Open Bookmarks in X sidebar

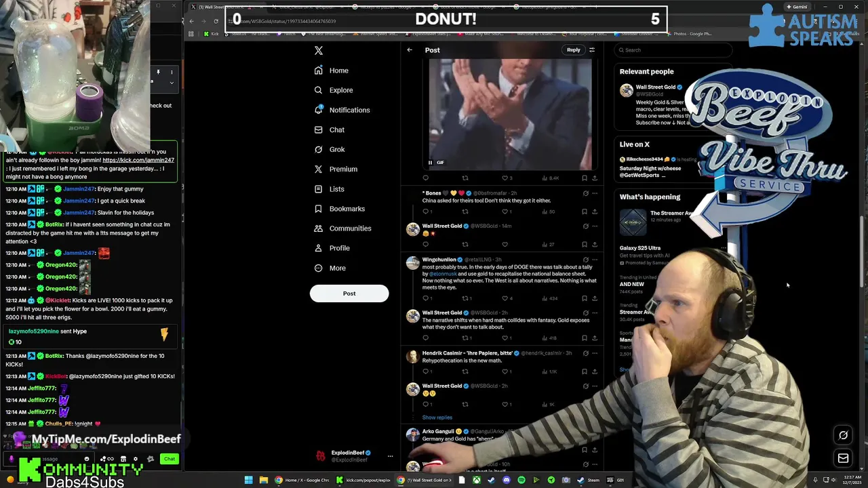click(x=340, y=209)
